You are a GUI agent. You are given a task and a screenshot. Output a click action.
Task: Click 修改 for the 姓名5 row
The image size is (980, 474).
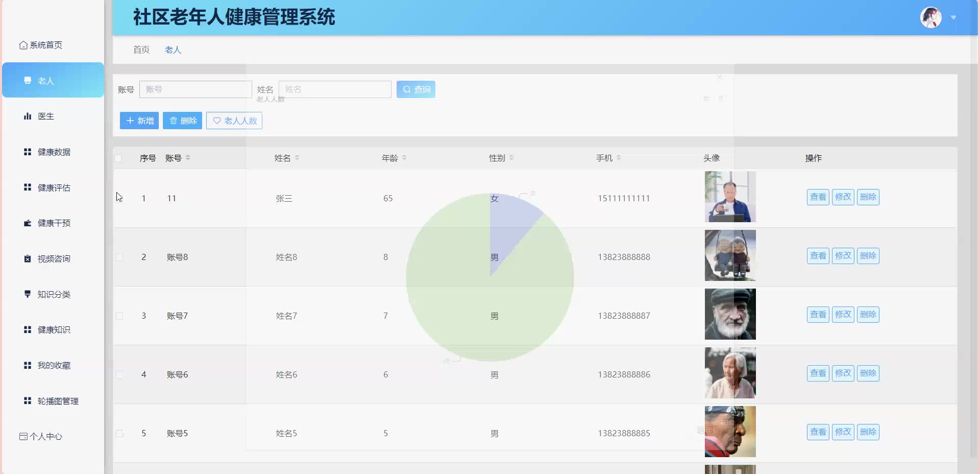pyautogui.click(x=843, y=432)
